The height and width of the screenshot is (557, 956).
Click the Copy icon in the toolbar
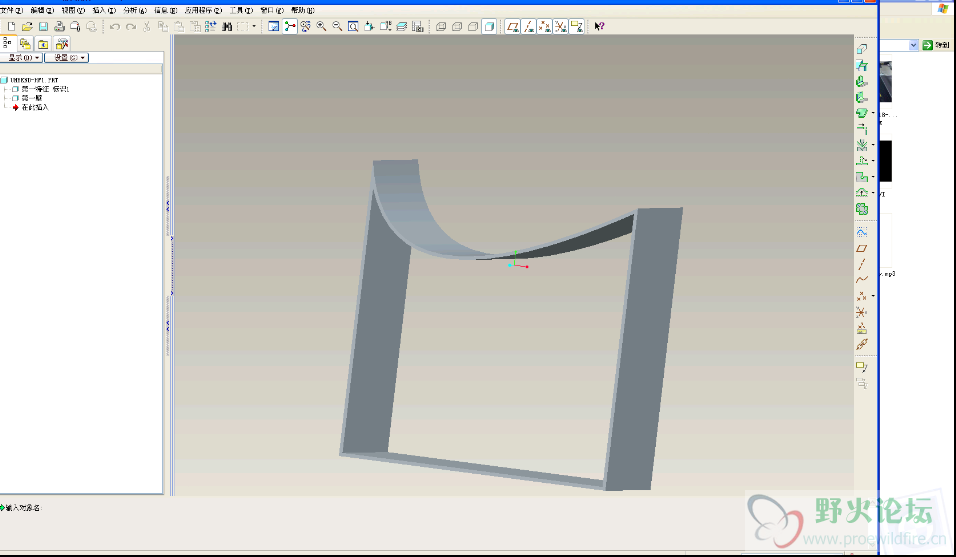click(163, 26)
